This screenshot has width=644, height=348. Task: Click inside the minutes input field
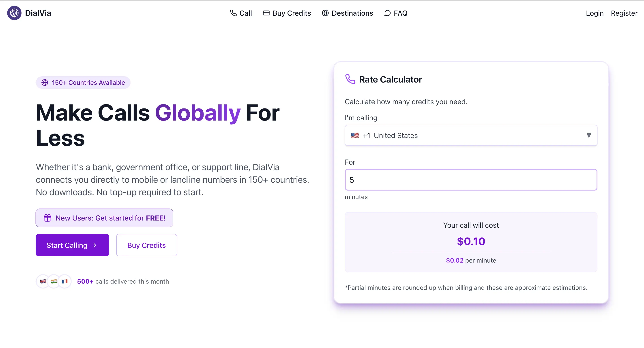click(470, 180)
